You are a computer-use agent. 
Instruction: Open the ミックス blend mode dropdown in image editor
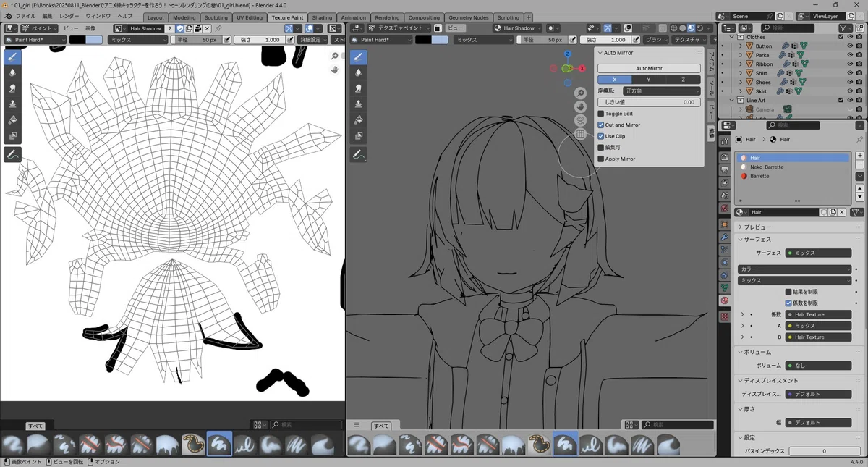pyautogui.click(x=137, y=40)
